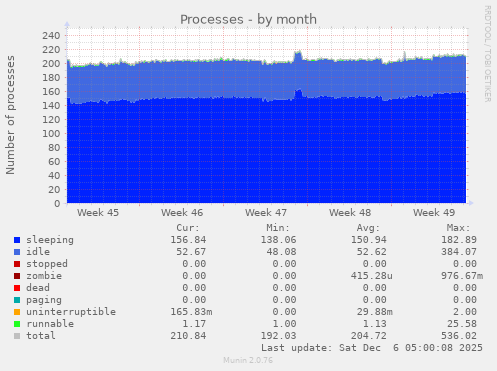This screenshot has width=497, height=371.
Task: Click runnable average value 1.13
Action: pyautogui.click(x=375, y=324)
